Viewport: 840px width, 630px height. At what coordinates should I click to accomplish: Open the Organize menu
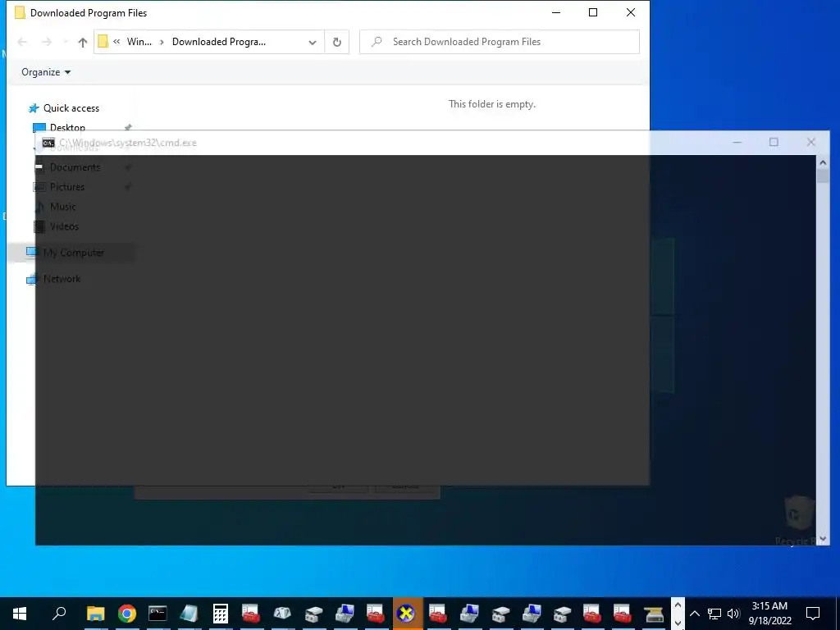click(46, 72)
